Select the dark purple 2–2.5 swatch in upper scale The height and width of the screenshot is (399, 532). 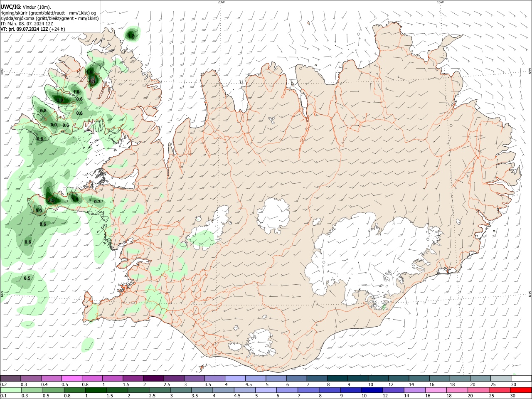(153, 378)
